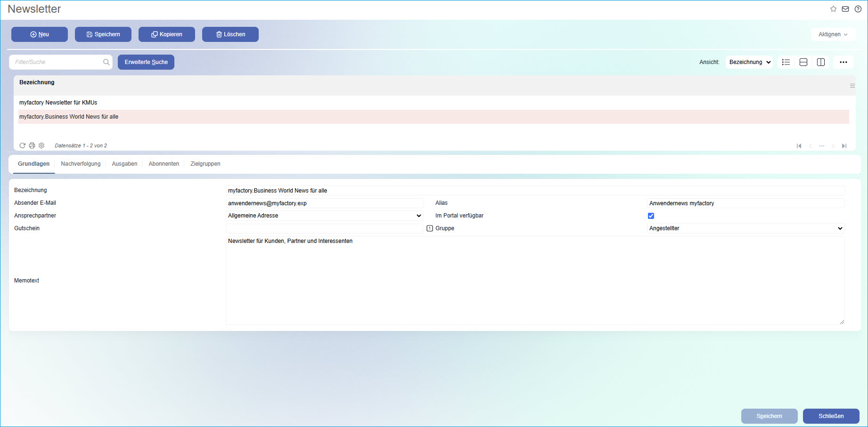Expand the Ansprechpartner dropdown

(x=324, y=216)
